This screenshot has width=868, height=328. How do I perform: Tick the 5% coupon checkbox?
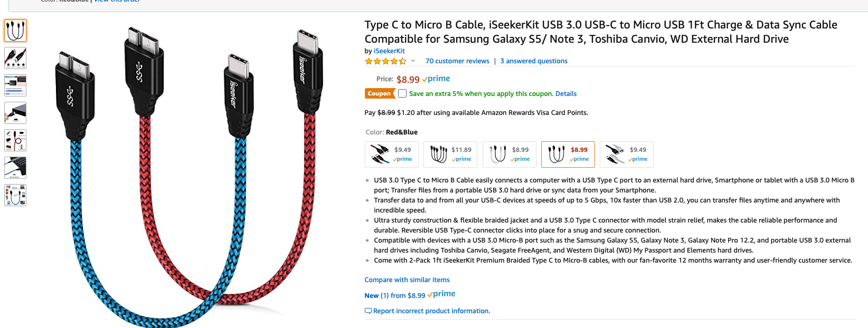[x=402, y=94]
